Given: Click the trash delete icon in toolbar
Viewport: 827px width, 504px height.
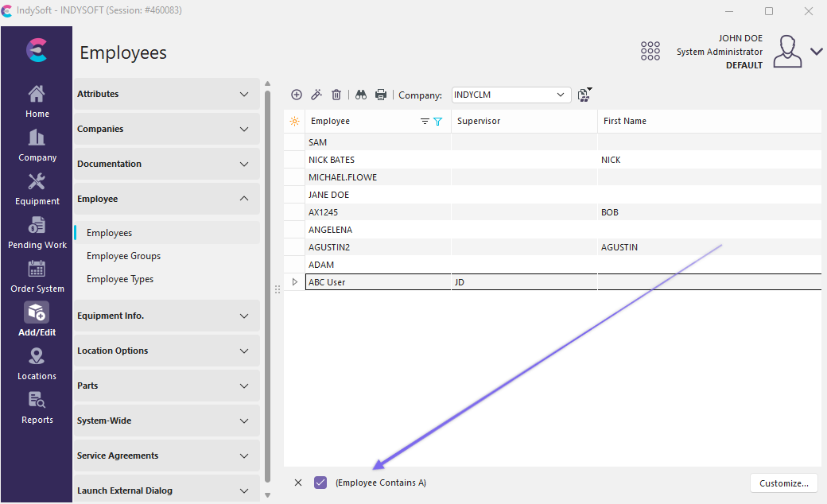Looking at the screenshot, I should (336, 95).
